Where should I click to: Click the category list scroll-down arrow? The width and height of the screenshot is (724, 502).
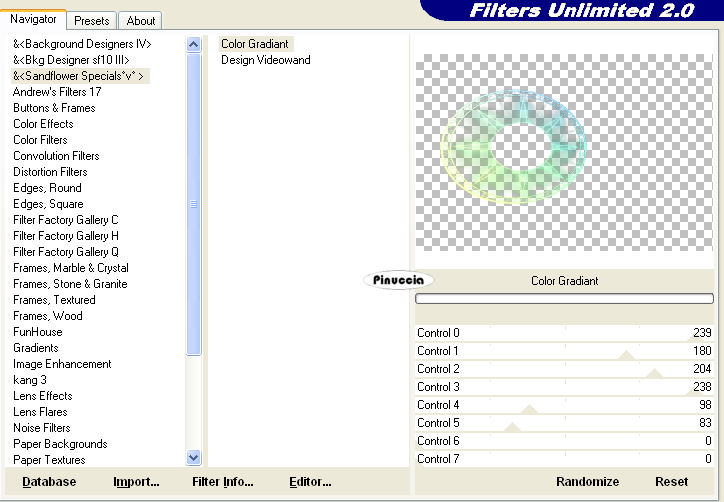193,458
